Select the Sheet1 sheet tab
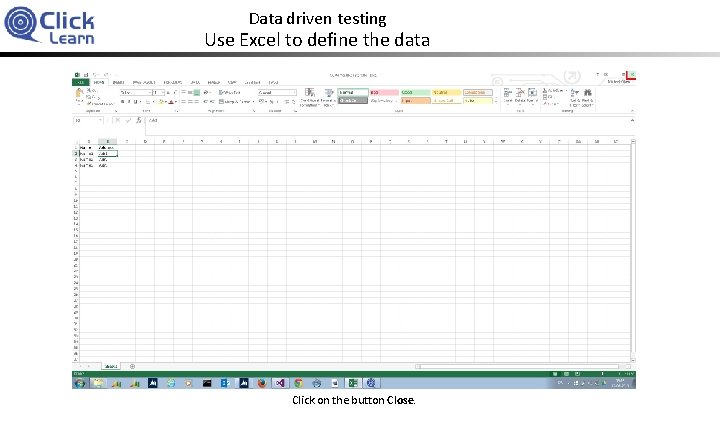Image resolution: width=720 pixels, height=437 pixels. click(111, 366)
